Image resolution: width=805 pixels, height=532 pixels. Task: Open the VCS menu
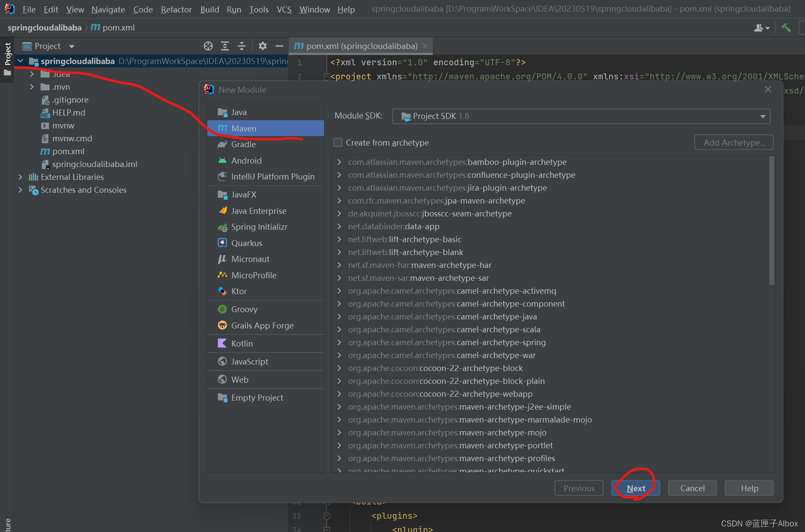284,9
